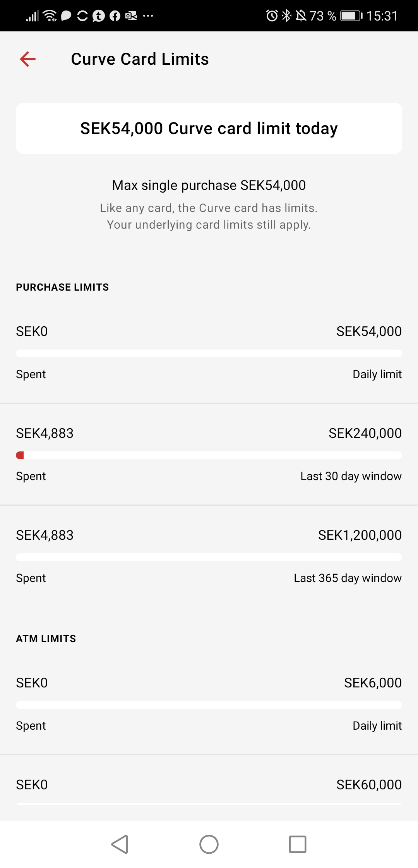The width and height of the screenshot is (418, 868).
Task: Tap the purchase Daily limit progress bar
Action: [209, 353]
